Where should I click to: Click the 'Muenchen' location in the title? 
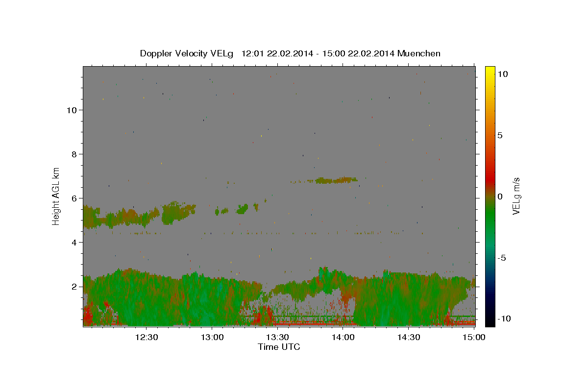(419, 53)
